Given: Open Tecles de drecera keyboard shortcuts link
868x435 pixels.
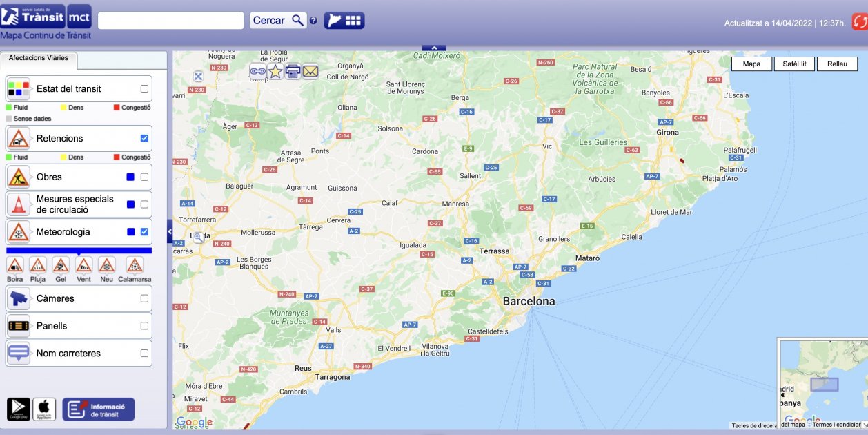Looking at the screenshot, I should pos(755,425).
